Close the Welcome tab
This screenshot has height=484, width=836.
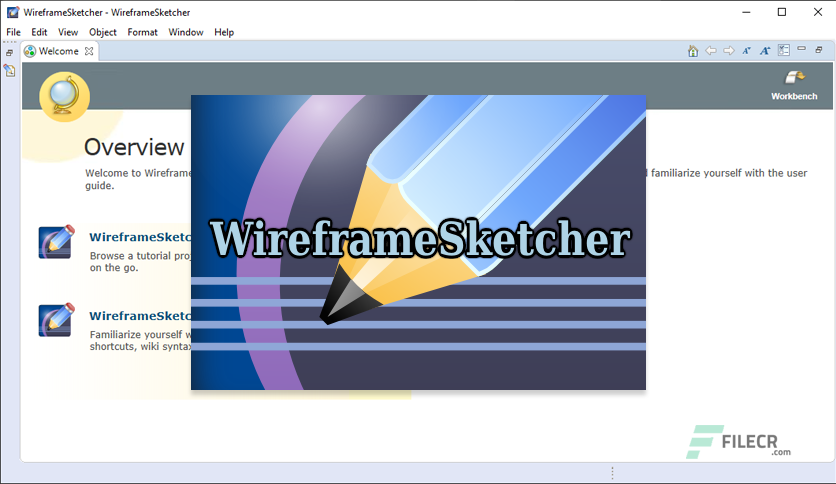[x=89, y=51]
